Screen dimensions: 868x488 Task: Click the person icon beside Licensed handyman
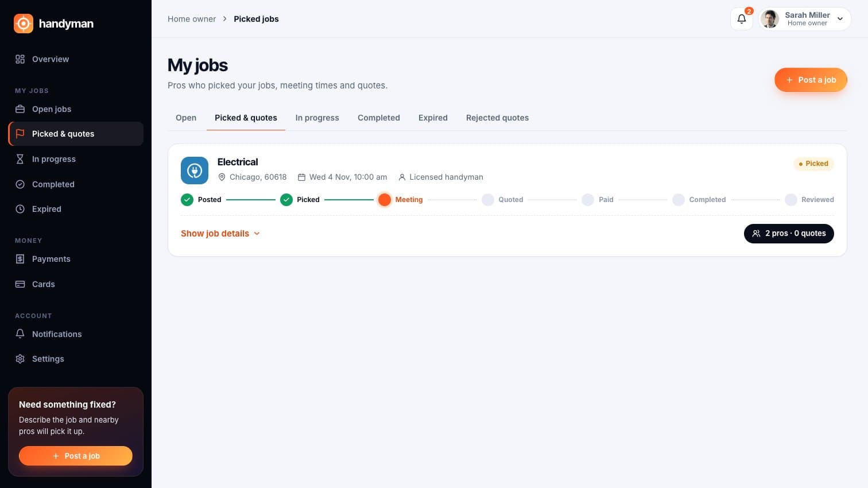[x=402, y=177]
